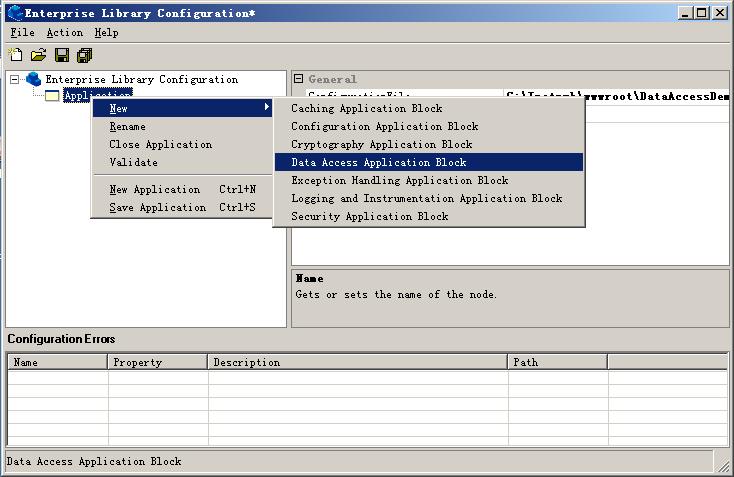Image resolution: width=734 pixels, height=477 pixels.
Task: Collapse the Enterprise Library Configuration tree node
Action: coord(15,79)
